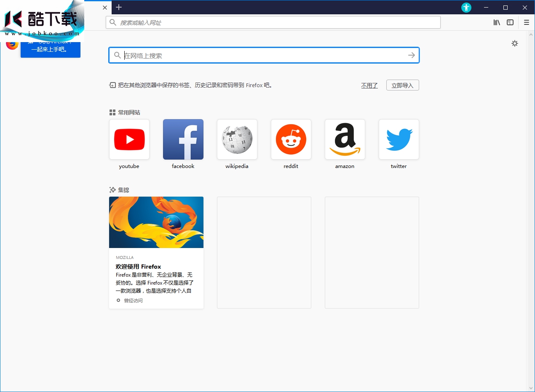
Task: Click the 常用网站 section header
Action: tap(125, 112)
